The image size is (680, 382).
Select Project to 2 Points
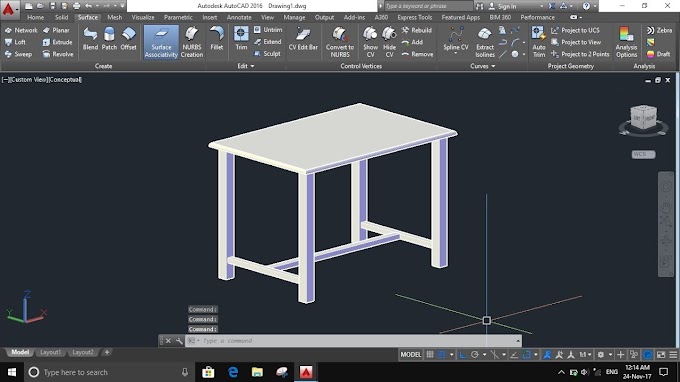pyautogui.click(x=580, y=54)
